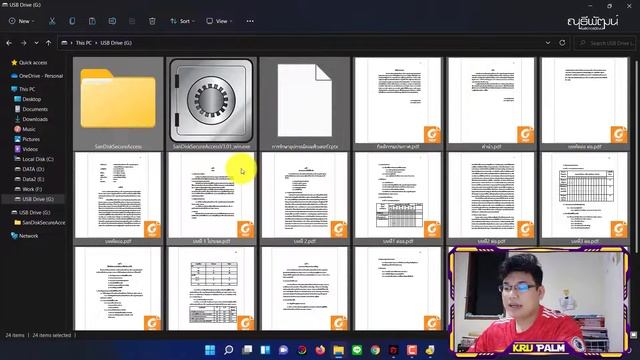Click the File Explorer taskbar icon
Image resolution: width=640 pixels, height=360 pixels.
[339, 350]
